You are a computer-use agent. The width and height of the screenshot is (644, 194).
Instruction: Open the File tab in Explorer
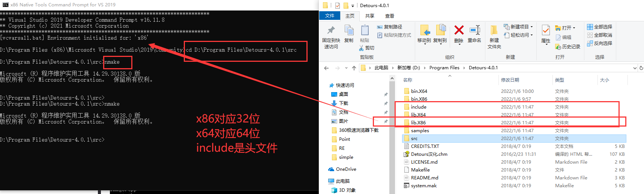tap(330, 16)
